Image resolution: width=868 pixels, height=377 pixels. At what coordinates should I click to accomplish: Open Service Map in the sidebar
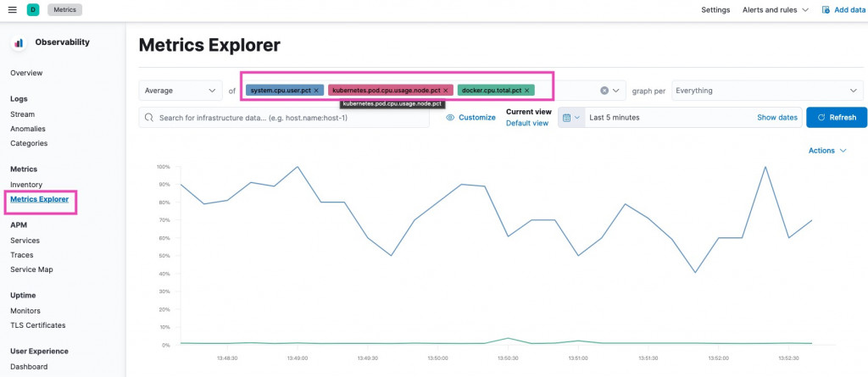[31, 269]
